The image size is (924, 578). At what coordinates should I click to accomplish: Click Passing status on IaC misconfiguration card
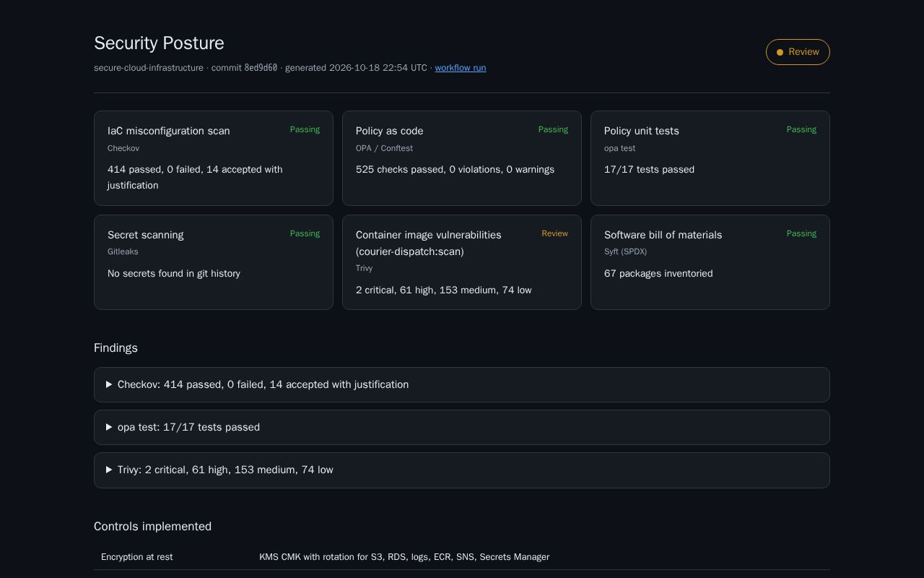(x=305, y=129)
